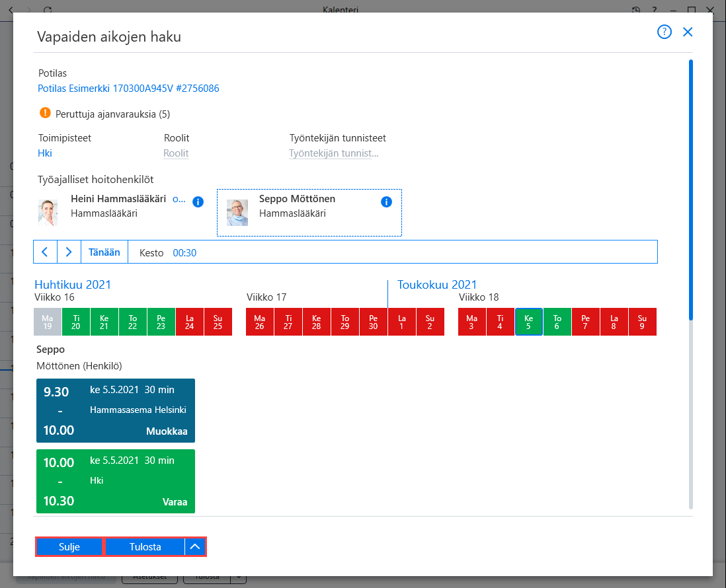Screen dimensions: 726x588
Task: Click the Tänään button
Action: tap(104, 252)
